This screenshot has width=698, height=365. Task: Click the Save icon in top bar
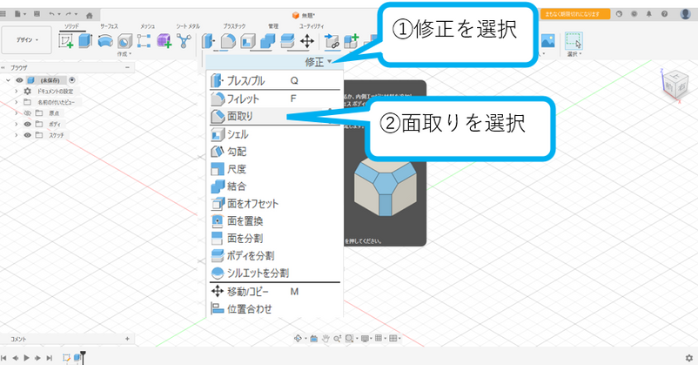(x=37, y=14)
